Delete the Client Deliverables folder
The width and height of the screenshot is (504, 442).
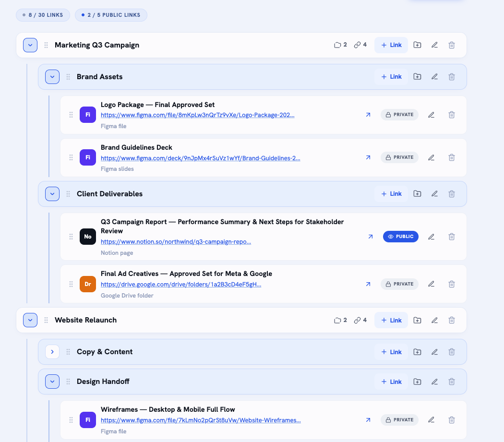(452, 194)
